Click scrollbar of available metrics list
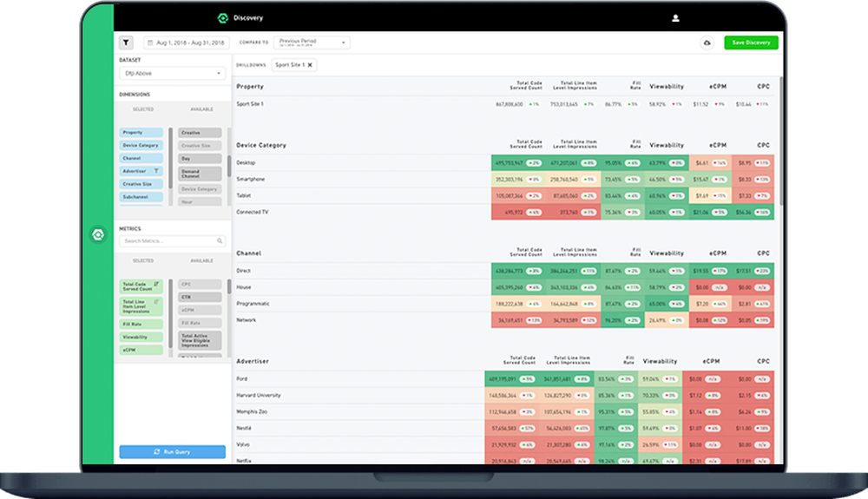 click(x=229, y=286)
